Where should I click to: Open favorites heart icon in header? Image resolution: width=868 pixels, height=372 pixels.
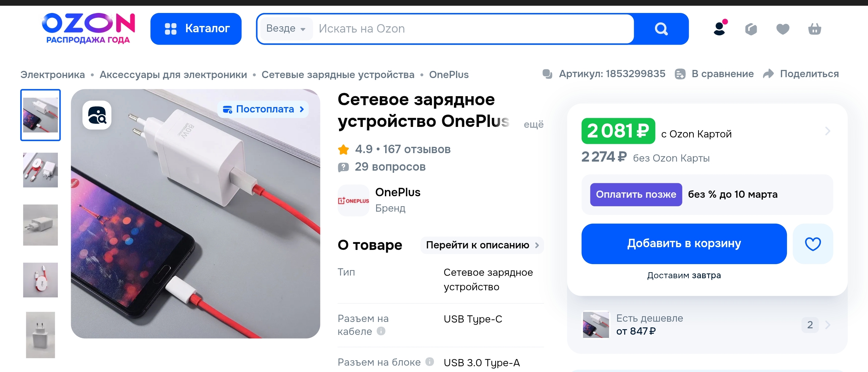(x=782, y=29)
